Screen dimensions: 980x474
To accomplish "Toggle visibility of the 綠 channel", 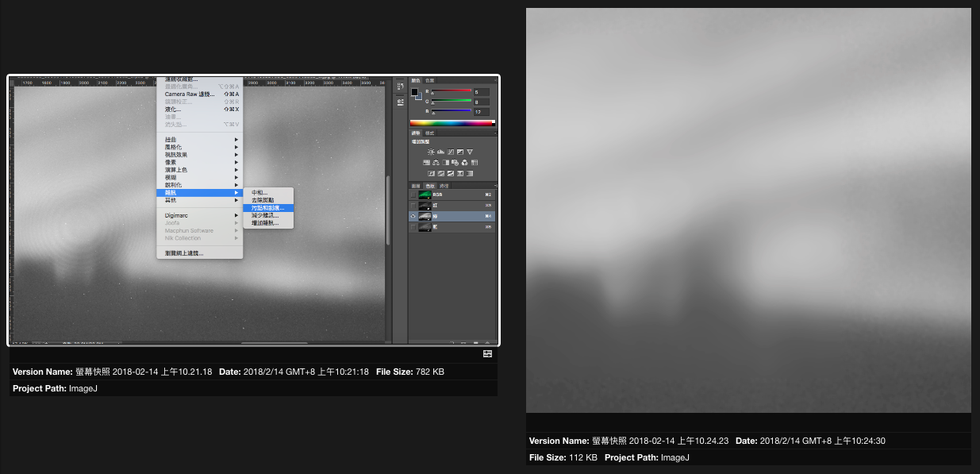I will click(413, 216).
